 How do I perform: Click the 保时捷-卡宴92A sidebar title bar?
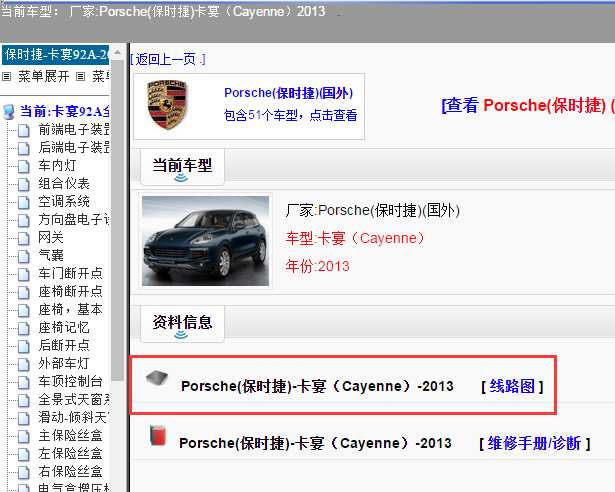click(55, 55)
